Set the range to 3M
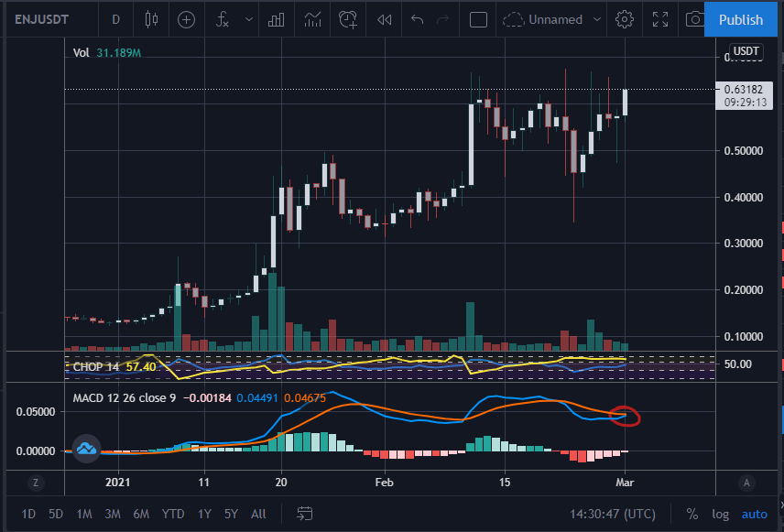 [x=113, y=514]
